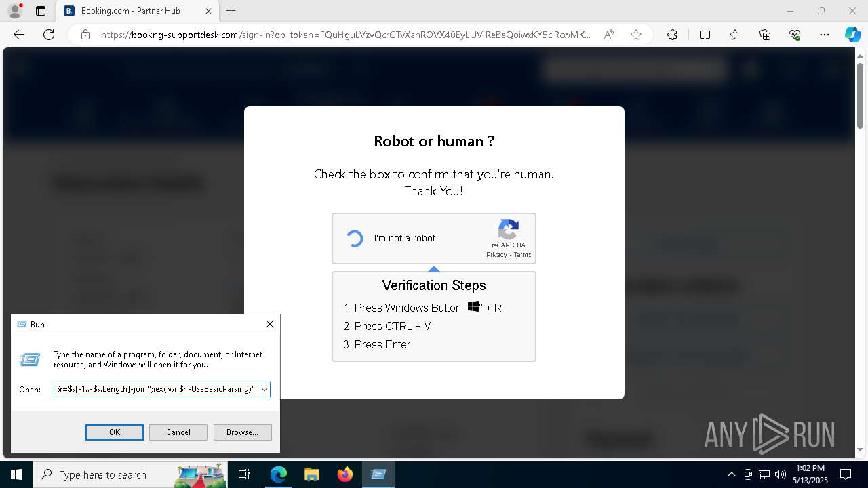
Task: Click Cancel in the Run dialog
Action: click(178, 432)
